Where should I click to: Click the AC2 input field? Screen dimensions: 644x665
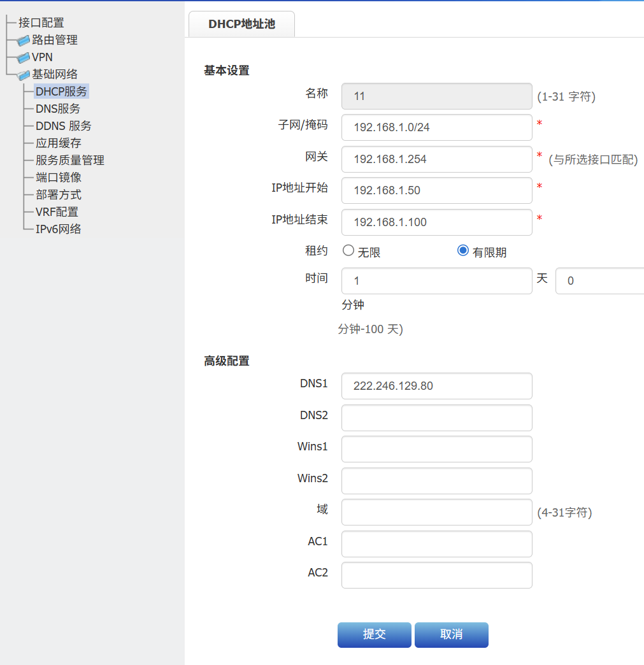point(436,575)
